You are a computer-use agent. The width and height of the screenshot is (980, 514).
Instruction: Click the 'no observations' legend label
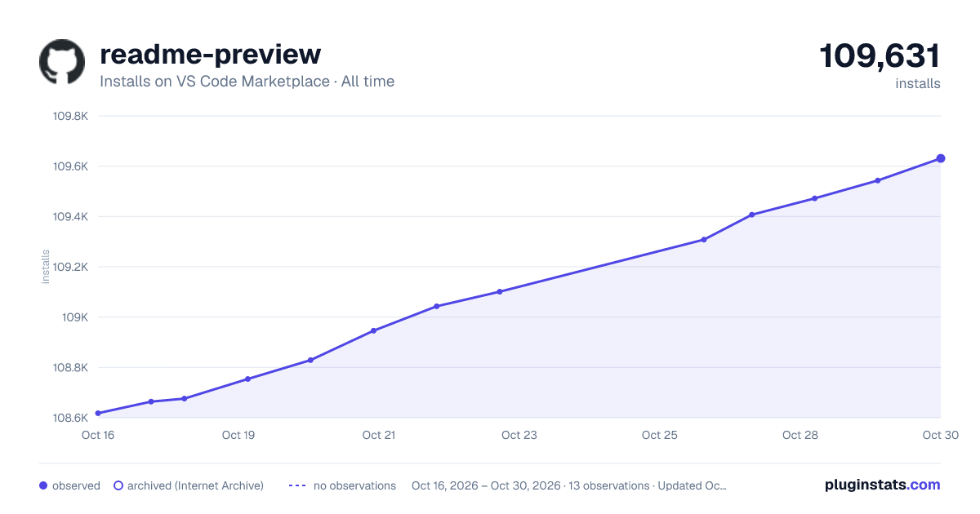click(354, 485)
